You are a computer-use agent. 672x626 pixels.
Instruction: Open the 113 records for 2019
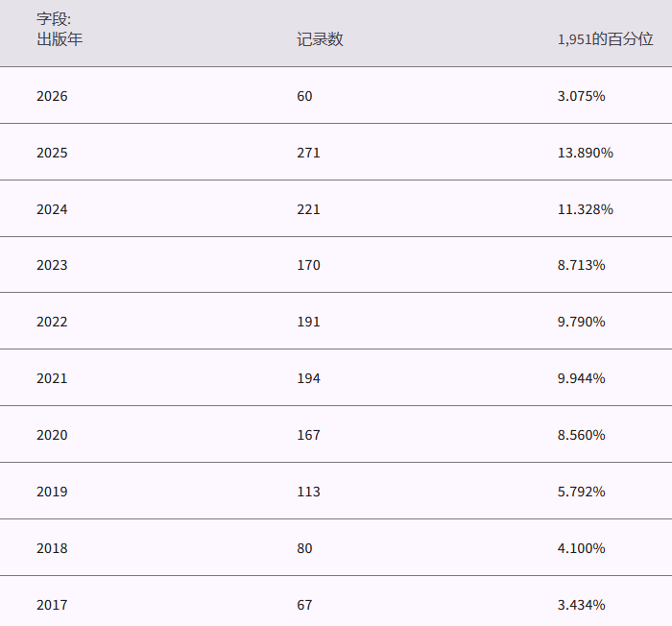click(x=308, y=492)
